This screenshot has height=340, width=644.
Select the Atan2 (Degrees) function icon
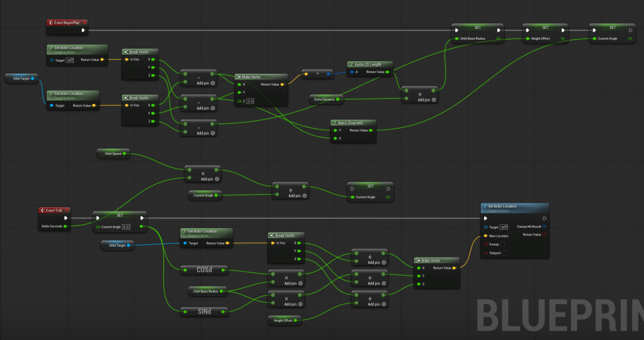334,122
